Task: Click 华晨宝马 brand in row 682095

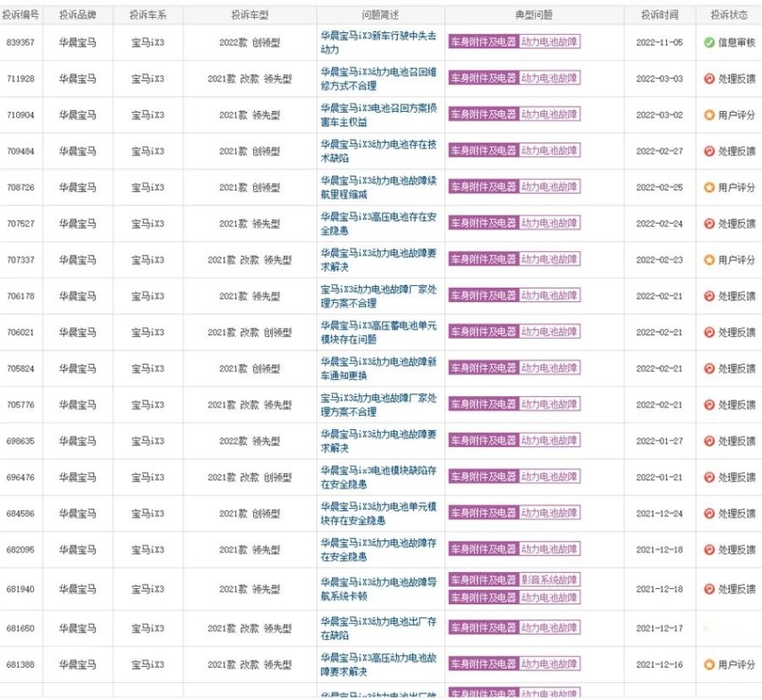Action: [x=78, y=550]
